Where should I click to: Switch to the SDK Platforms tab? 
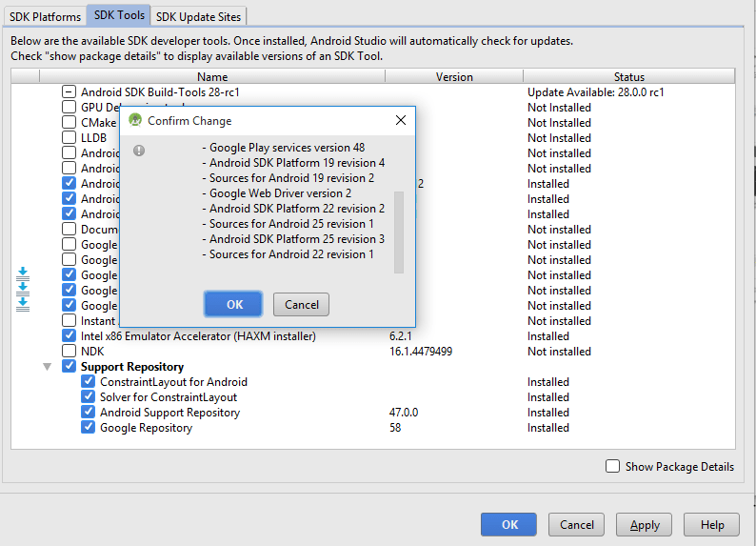click(x=45, y=16)
